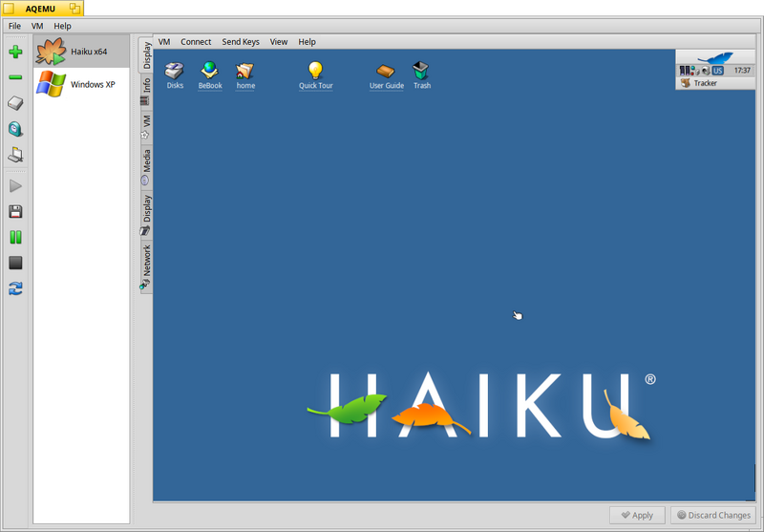Click the Apply button
The image size is (764, 532).
point(637,515)
